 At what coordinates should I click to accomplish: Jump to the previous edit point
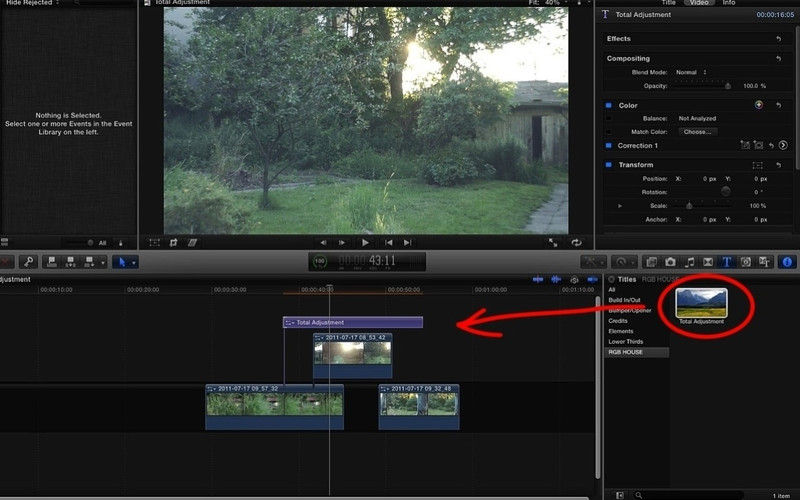(389, 242)
